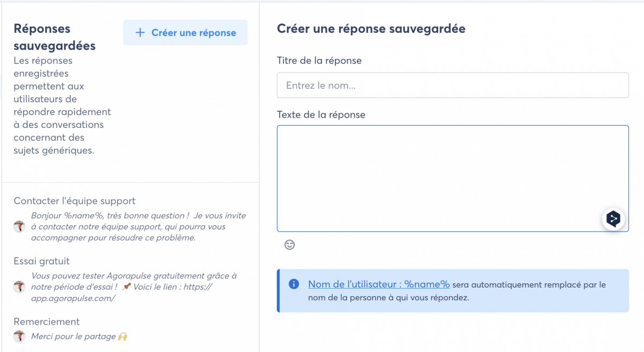Click the info icon in the blue banner
644x352 pixels.
[294, 284]
